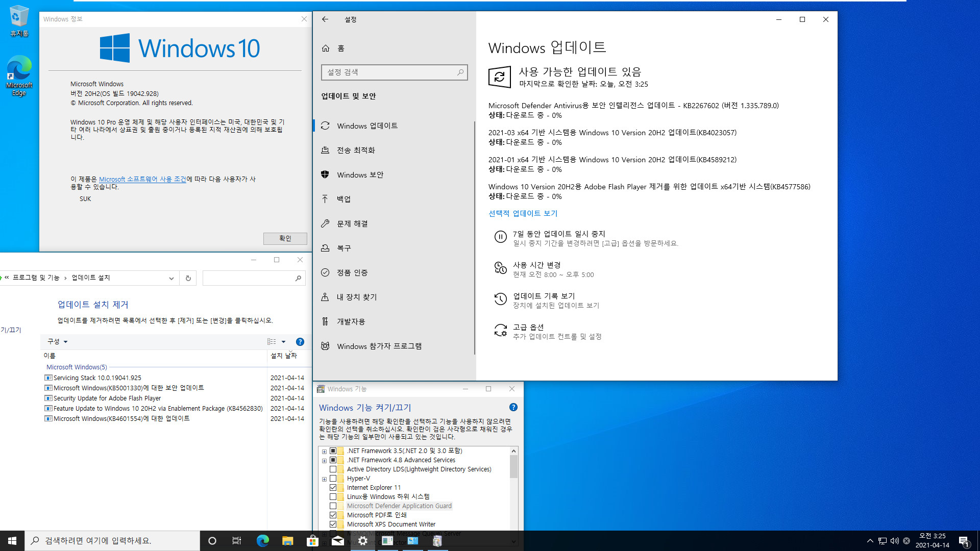Enable Active Directory LDS checkbox
The image size is (980, 551).
(333, 469)
